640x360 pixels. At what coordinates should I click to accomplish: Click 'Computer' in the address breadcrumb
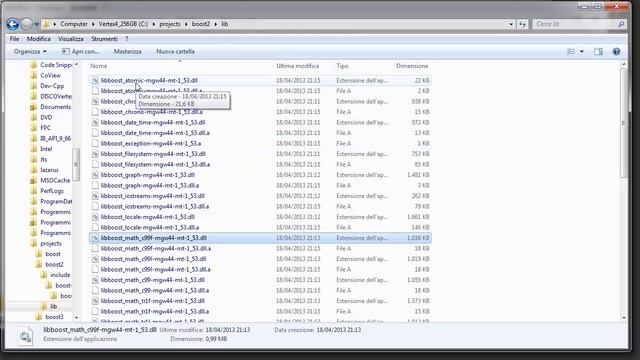[74, 24]
